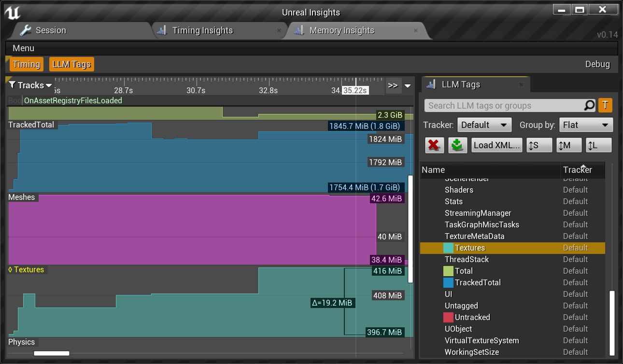Open the Group by Flat dropdown
Screen dimensions: 623x364
[586, 125]
